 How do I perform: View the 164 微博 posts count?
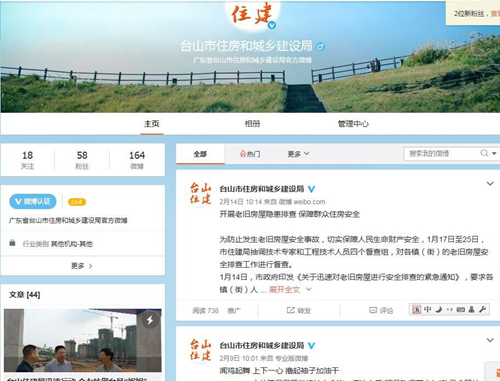(137, 160)
